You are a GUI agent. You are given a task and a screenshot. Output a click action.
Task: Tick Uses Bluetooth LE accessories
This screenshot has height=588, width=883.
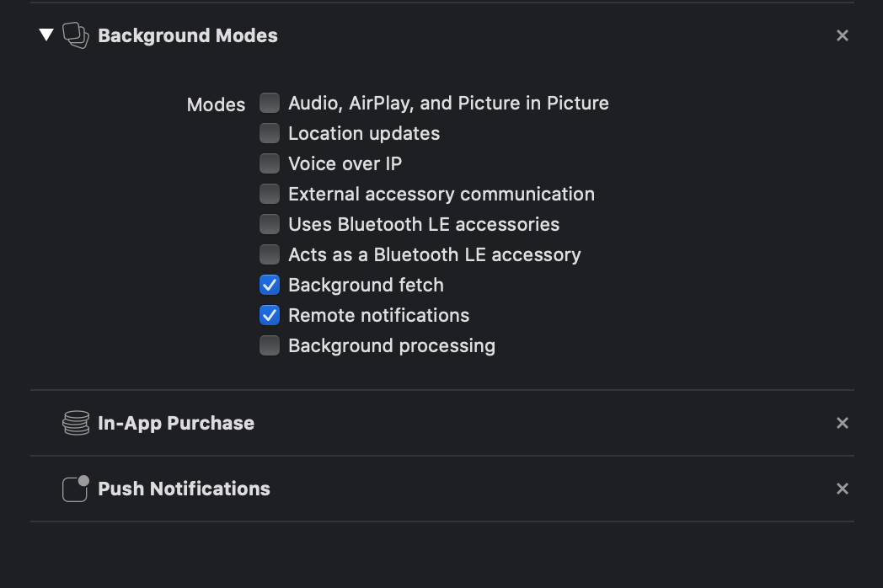pos(270,224)
